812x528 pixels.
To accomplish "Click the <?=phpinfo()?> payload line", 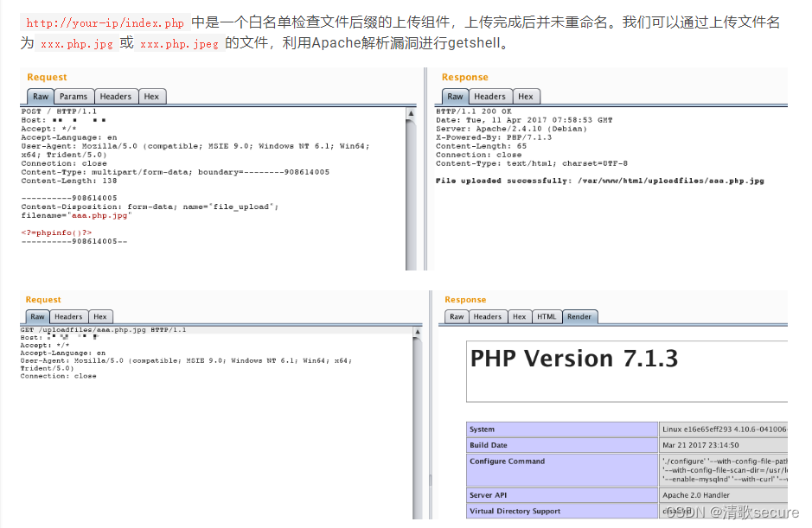I will 56,232.
